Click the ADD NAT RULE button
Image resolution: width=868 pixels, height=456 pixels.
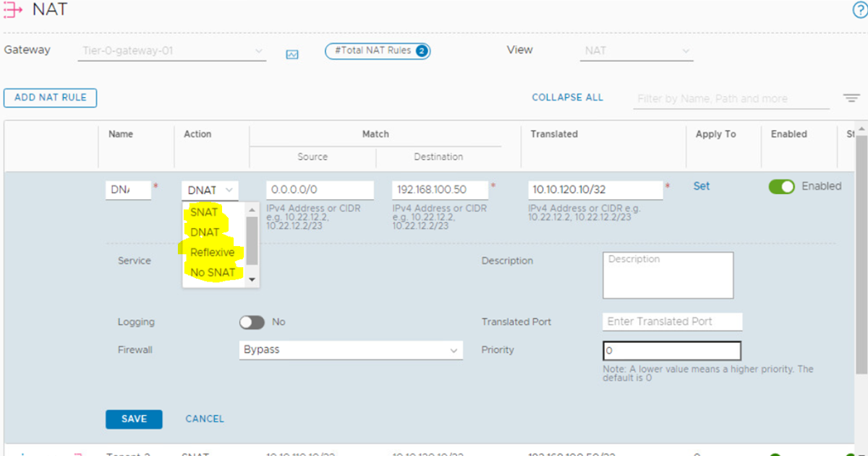pyautogui.click(x=50, y=98)
